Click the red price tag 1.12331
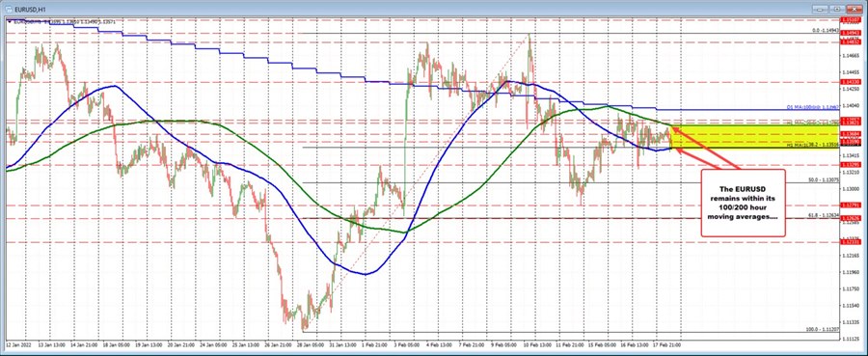 (850, 241)
